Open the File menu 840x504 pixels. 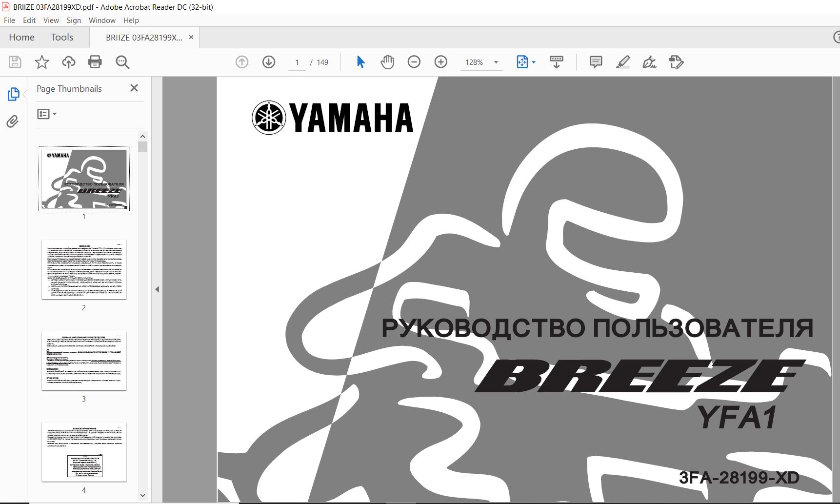point(9,20)
